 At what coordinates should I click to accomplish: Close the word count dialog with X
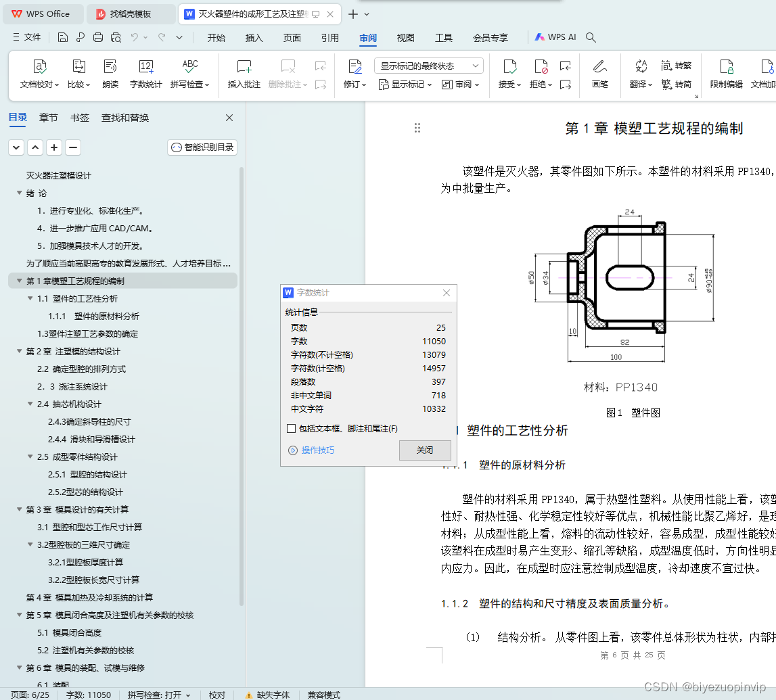[x=447, y=293]
